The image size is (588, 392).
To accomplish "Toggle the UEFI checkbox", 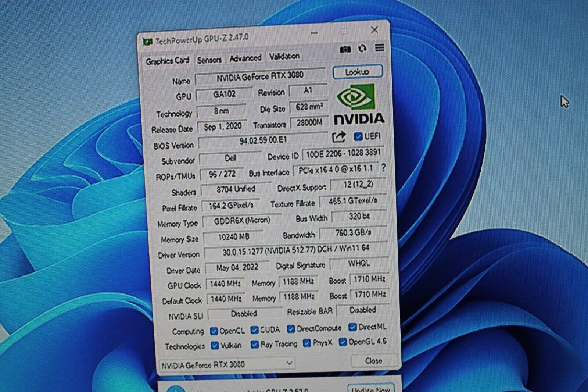I will click(x=358, y=136).
